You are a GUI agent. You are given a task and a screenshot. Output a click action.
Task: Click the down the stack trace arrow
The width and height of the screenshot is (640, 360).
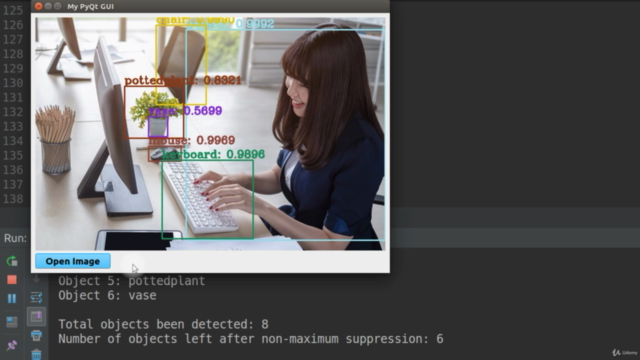pyautogui.click(x=36, y=280)
